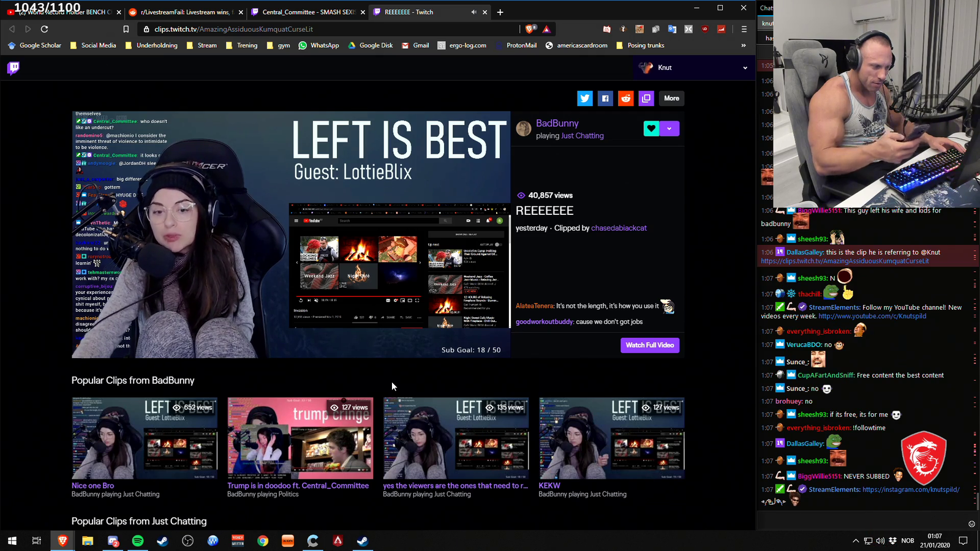Open clipper chasedabiackcat's profile link
The width and height of the screenshot is (980, 551).
tap(619, 228)
